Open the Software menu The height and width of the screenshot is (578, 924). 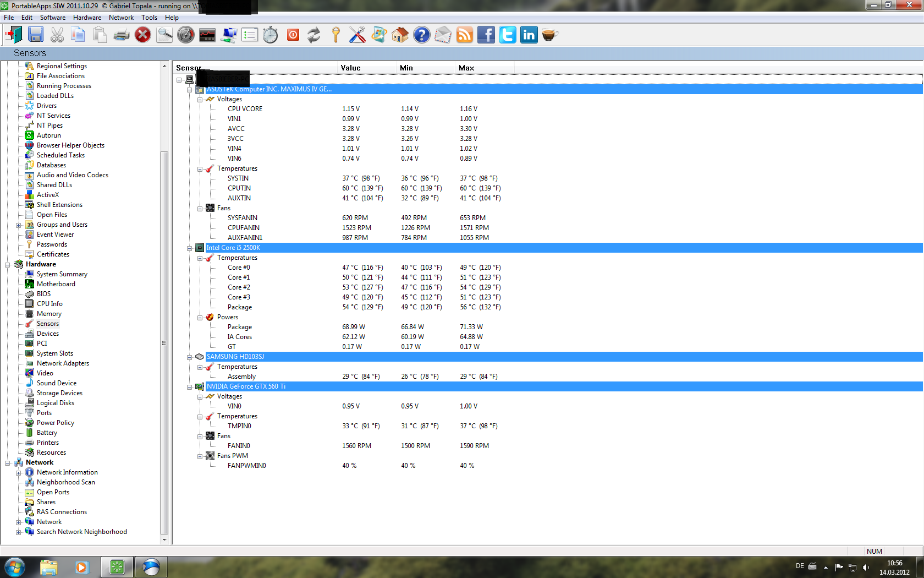click(53, 18)
